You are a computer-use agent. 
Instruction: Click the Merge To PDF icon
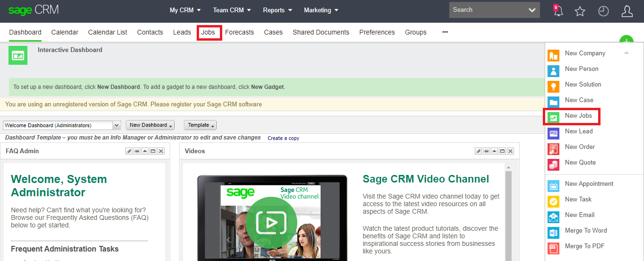[553, 249]
